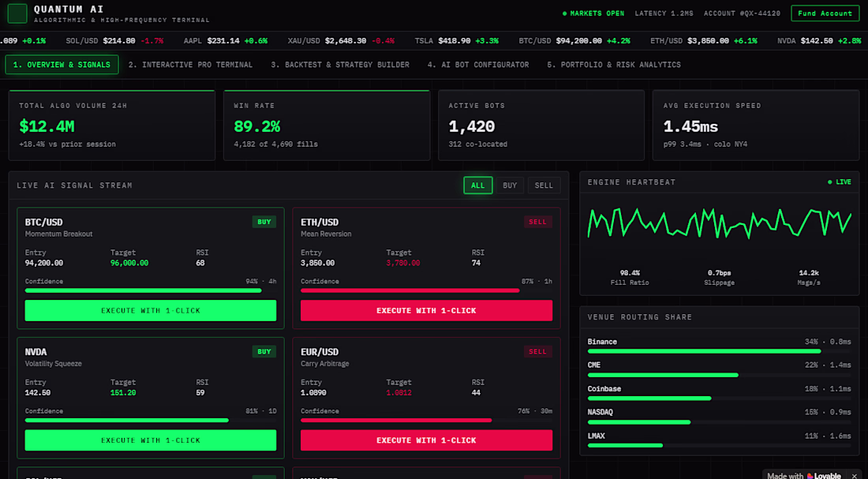
Task: Click the AAPL quote in ticker
Action: pos(226,41)
